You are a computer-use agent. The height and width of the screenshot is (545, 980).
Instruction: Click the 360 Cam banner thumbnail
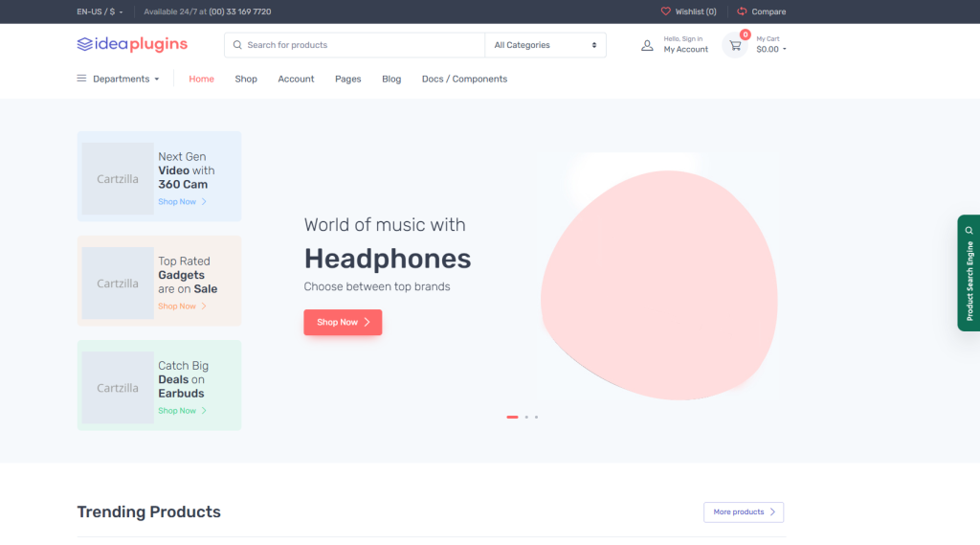click(118, 179)
